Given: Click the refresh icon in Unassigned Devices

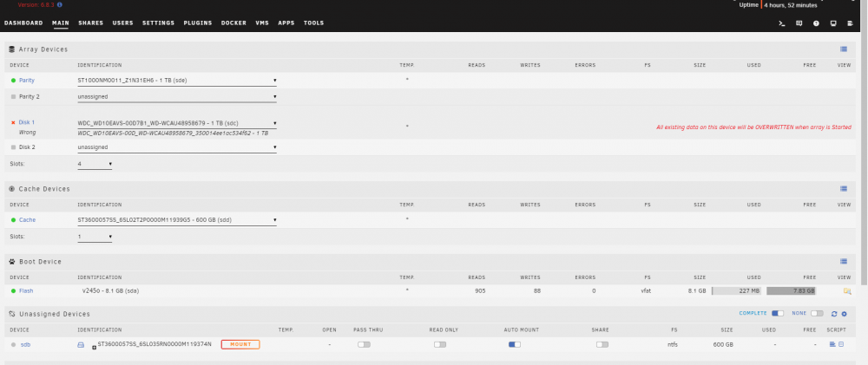Looking at the screenshot, I should point(834,314).
